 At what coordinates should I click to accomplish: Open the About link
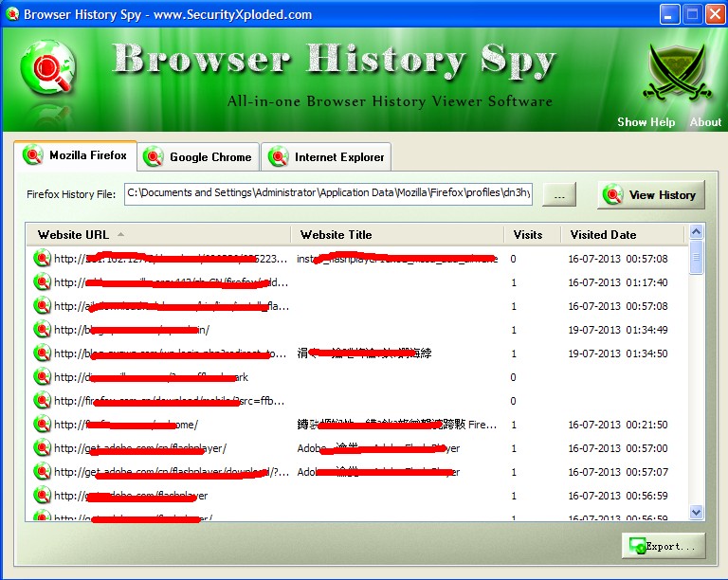click(705, 122)
